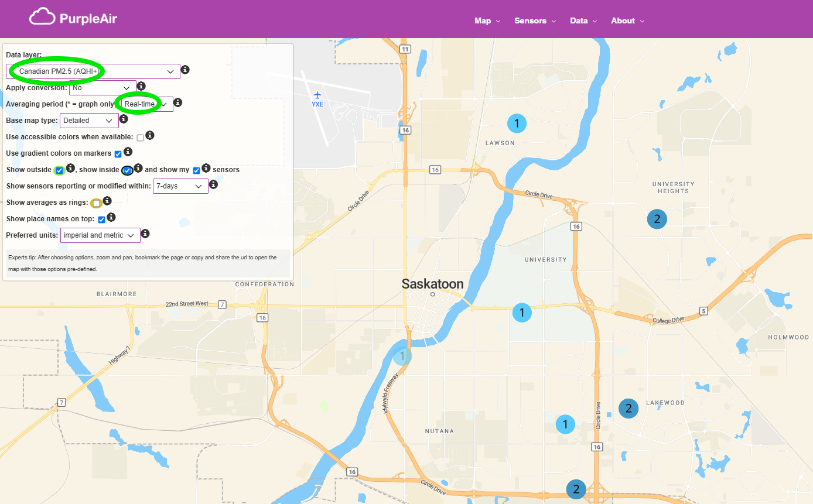Enable accessible colors checkbox
The image size is (813, 504).
pos(140,138)
